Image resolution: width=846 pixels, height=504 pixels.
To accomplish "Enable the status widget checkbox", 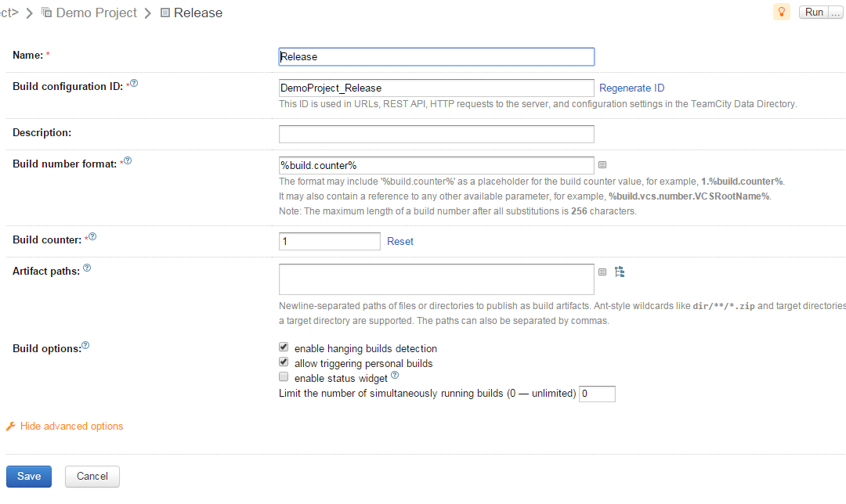I will tap(284, 378).
